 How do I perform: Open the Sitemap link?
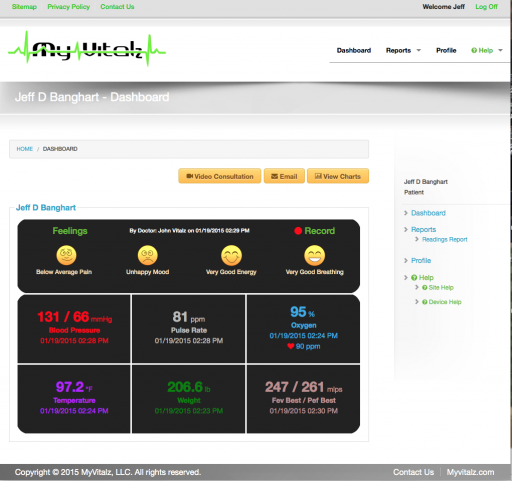click(x=24, y=7)
